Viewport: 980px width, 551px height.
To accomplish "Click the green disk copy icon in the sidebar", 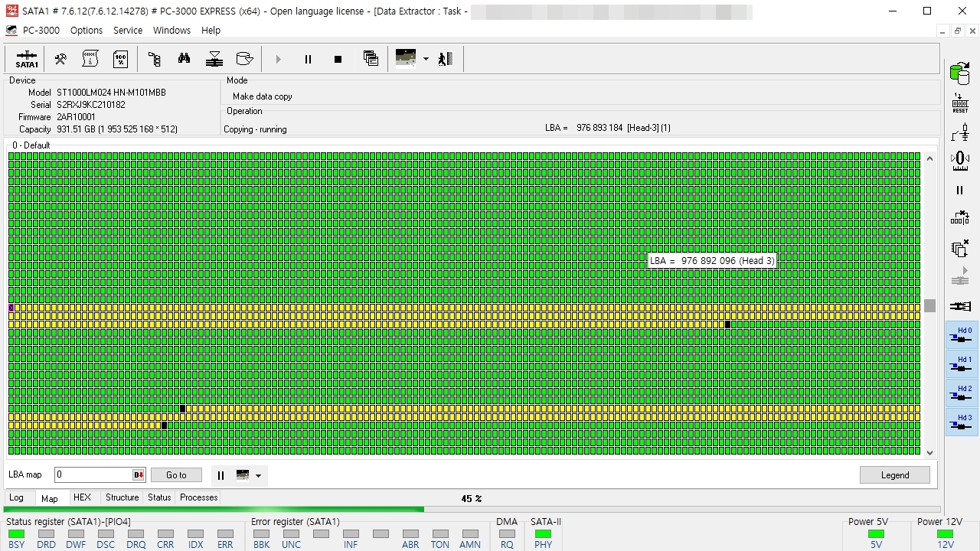I will coord(960,73).
